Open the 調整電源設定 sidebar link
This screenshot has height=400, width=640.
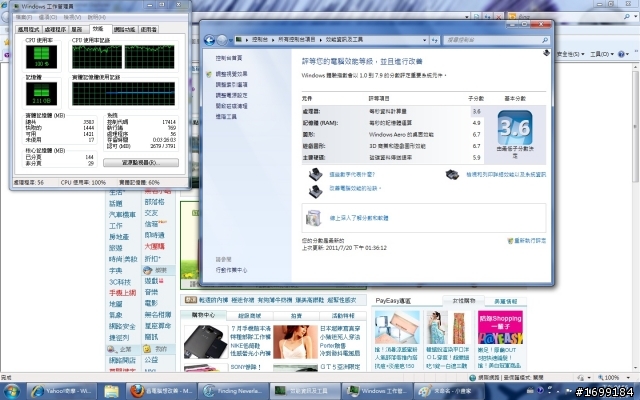point(231,95)
